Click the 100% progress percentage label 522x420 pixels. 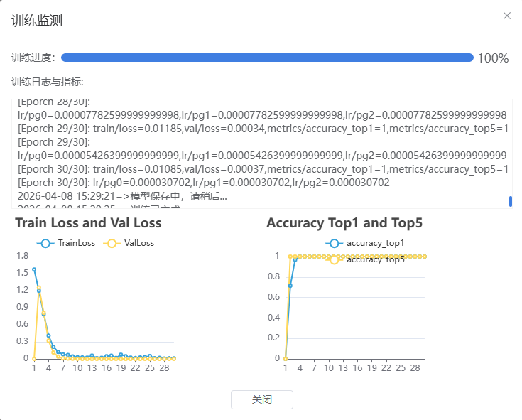(x=493, y=58)
